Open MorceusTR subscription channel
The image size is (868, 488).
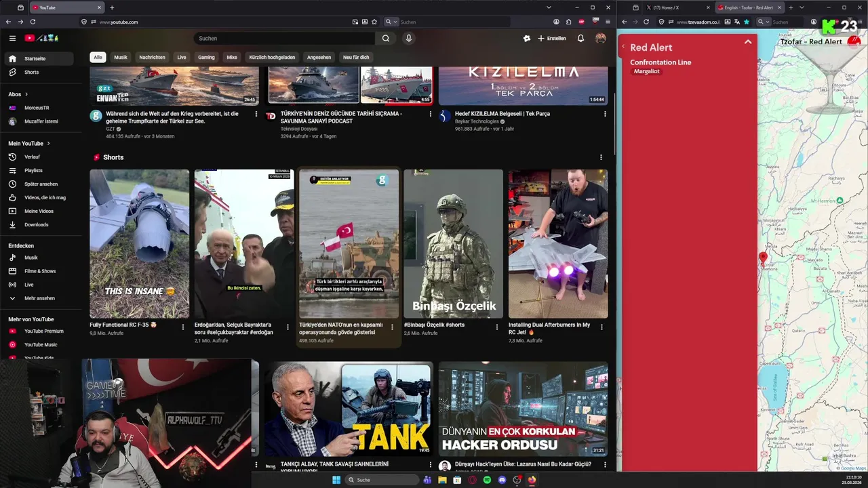tap(41, 108)
